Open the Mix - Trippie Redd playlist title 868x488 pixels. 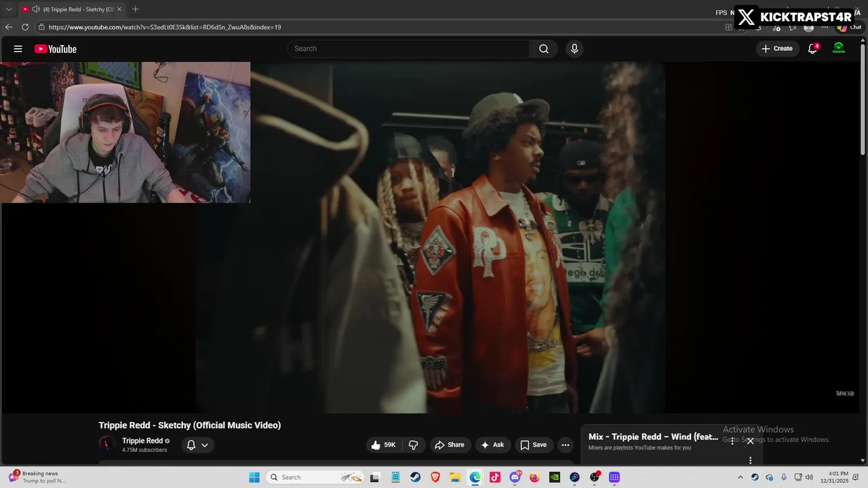pos(653,437)
